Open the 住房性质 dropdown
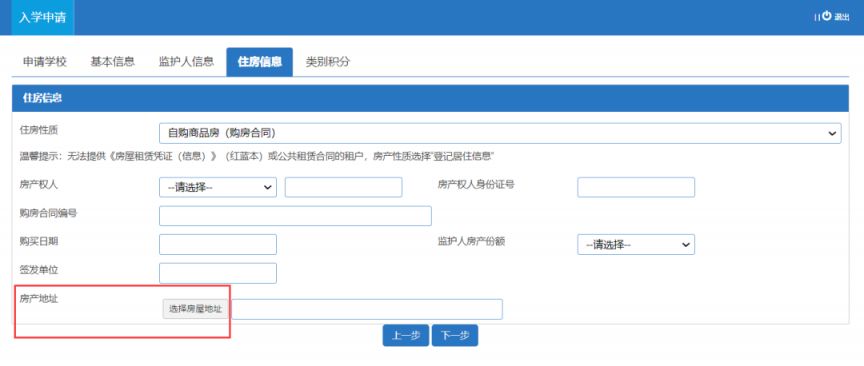This screenshot has height=366, width=864. tap(500, 133)
